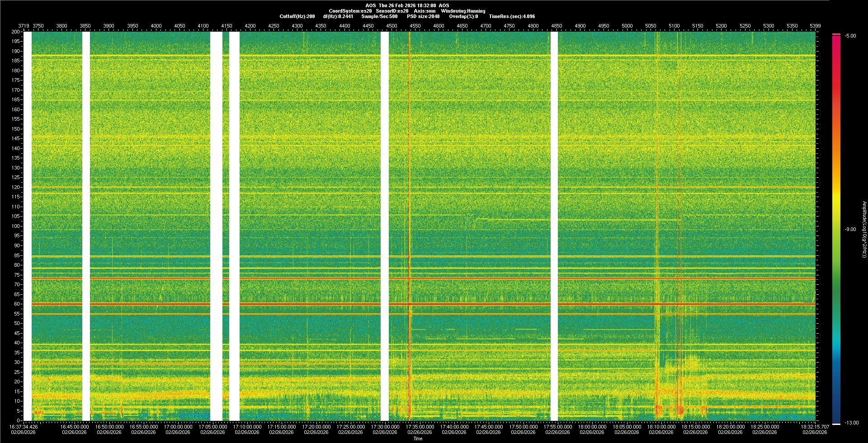The height and width of the screenshot is (443, 868).
Task: Click the 16:45:00.000 time axis label
Action: [75, 427]
